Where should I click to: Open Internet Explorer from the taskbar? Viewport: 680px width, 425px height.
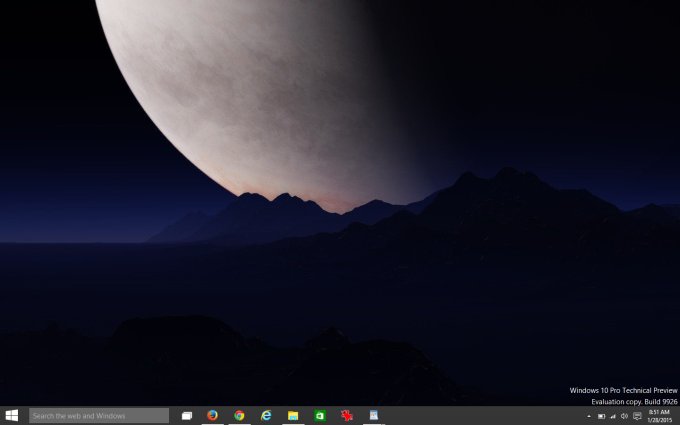coord(266,415)
